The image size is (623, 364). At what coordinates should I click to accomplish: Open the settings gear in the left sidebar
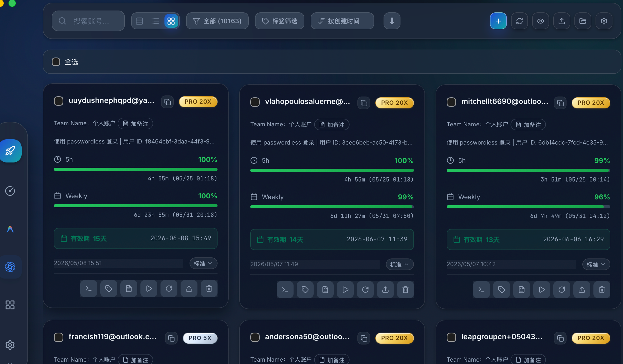tap(10, 345)
